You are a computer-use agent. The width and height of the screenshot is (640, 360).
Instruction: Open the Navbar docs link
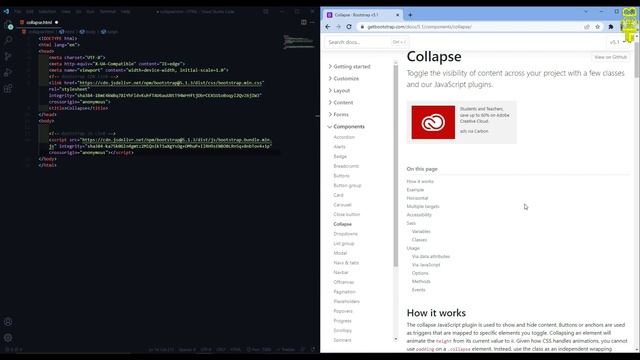[x=341, y=272]
